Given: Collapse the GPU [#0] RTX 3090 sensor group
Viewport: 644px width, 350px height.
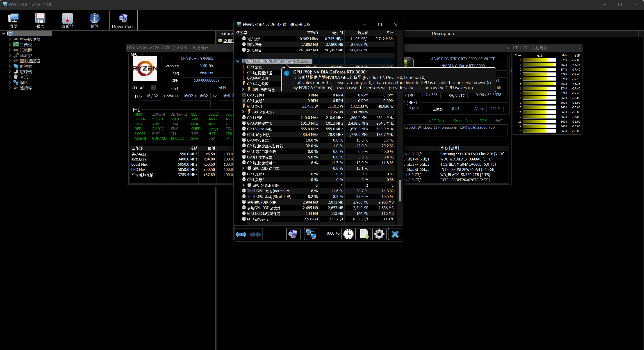Looking at the screenshot, I should (x=238, y=61).
